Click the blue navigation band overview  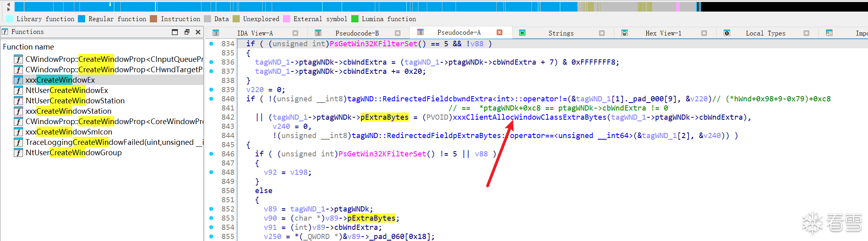pos(296,7)
